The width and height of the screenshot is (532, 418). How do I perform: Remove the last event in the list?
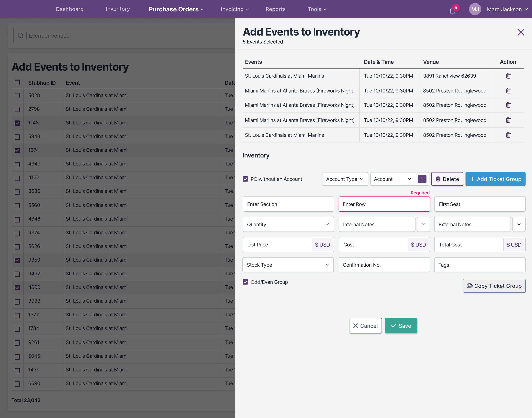508,135
